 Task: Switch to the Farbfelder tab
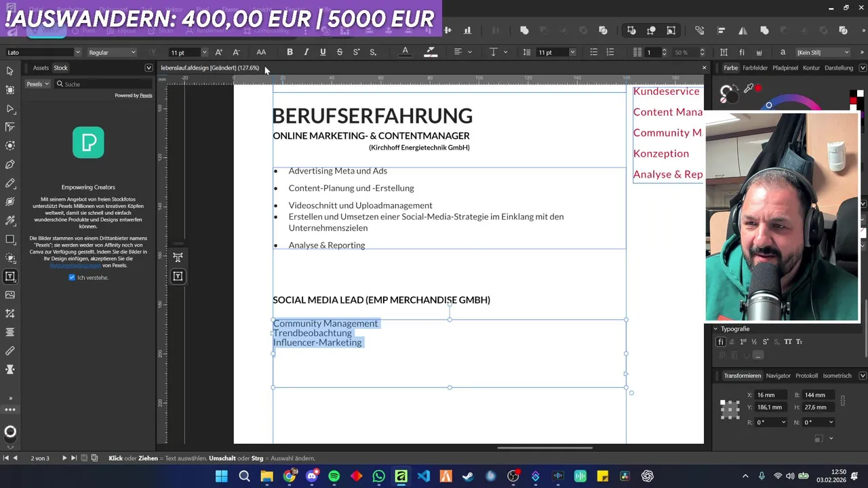(x=755, y=68)
